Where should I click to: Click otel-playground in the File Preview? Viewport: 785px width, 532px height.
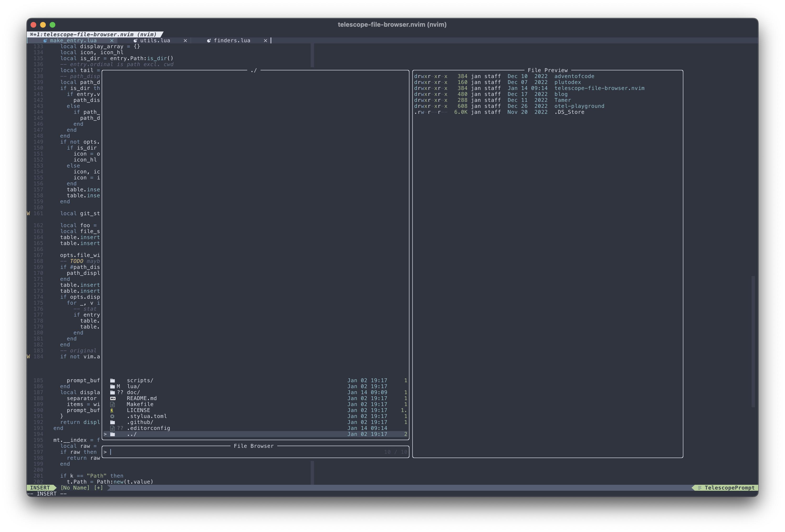579,106
